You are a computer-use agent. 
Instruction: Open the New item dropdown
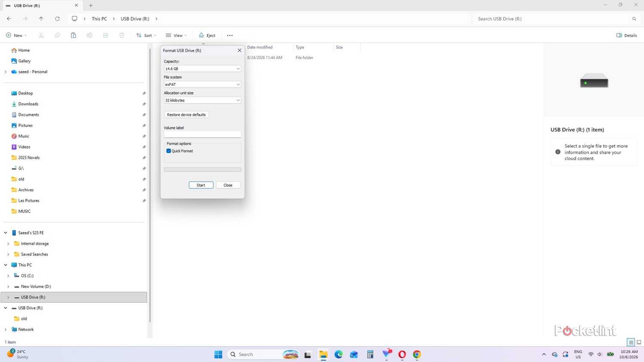point(16,35)
